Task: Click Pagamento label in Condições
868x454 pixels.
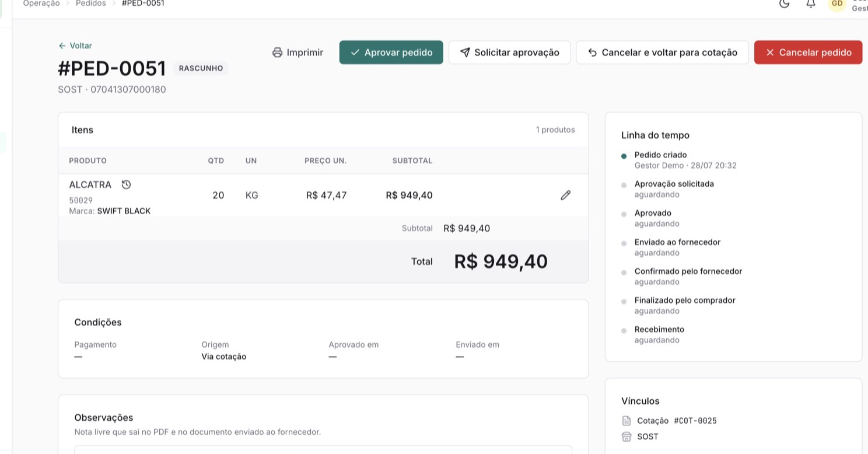Action: (96, 345)
